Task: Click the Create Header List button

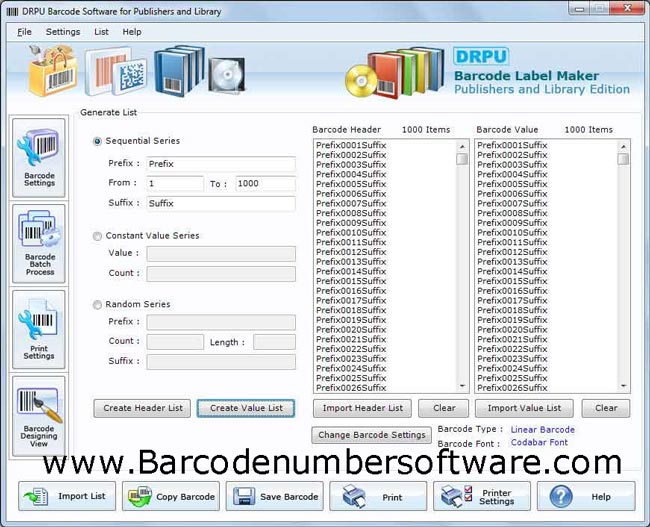Action: (143, 408)
